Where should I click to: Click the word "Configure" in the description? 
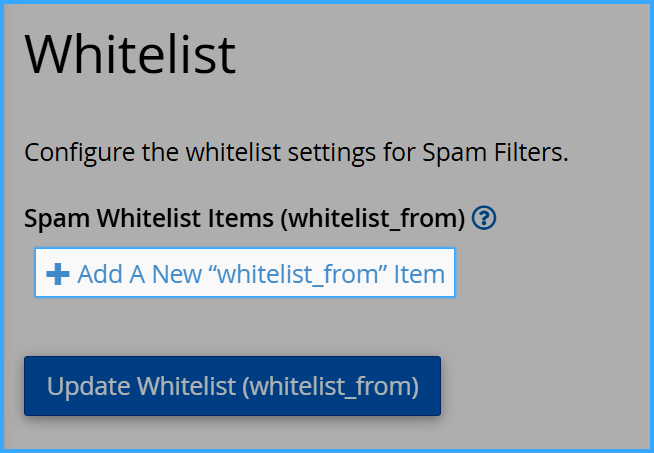click(x=79, y=153)
